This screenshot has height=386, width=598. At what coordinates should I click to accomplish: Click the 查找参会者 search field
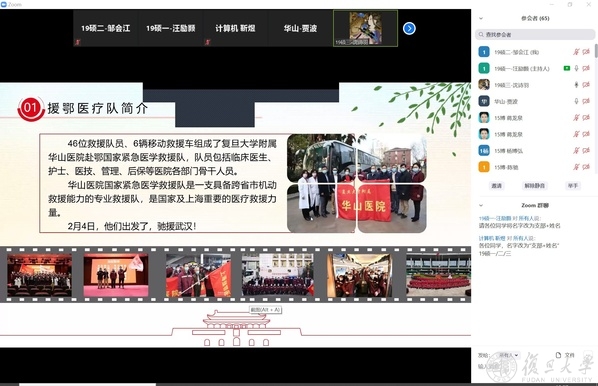pyautogui.click(x=535, y=34)
